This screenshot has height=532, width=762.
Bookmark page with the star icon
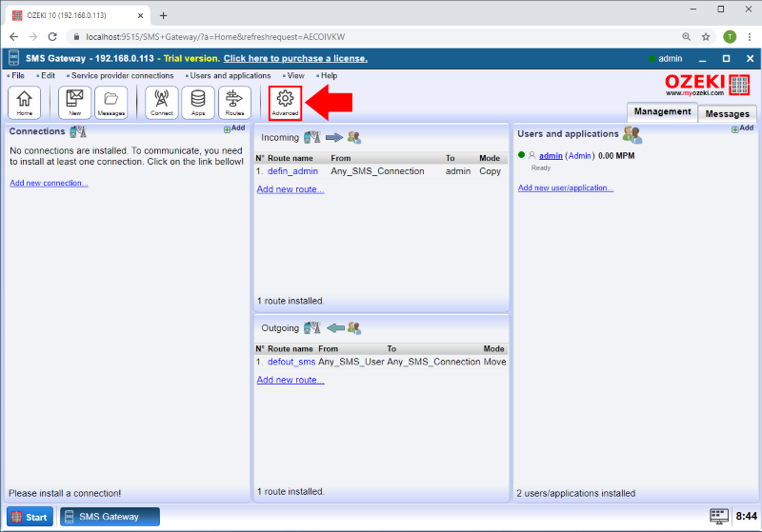[706, 37]
